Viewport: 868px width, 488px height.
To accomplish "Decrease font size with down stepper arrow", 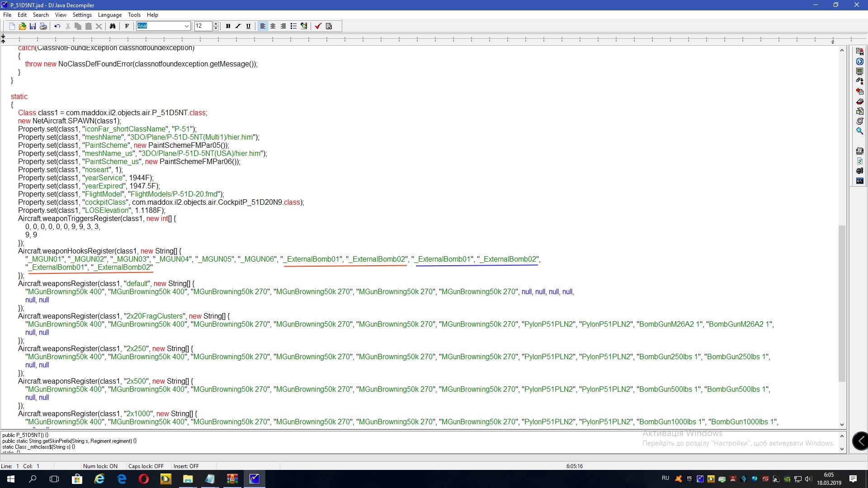I will coord(216,28).
